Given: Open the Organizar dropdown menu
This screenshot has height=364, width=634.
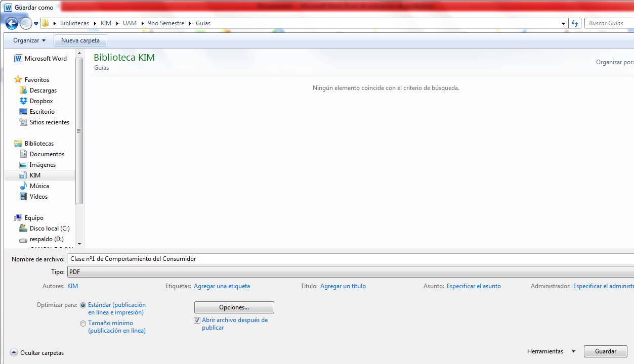Looking at the screenshot, I should click(29, 40).
